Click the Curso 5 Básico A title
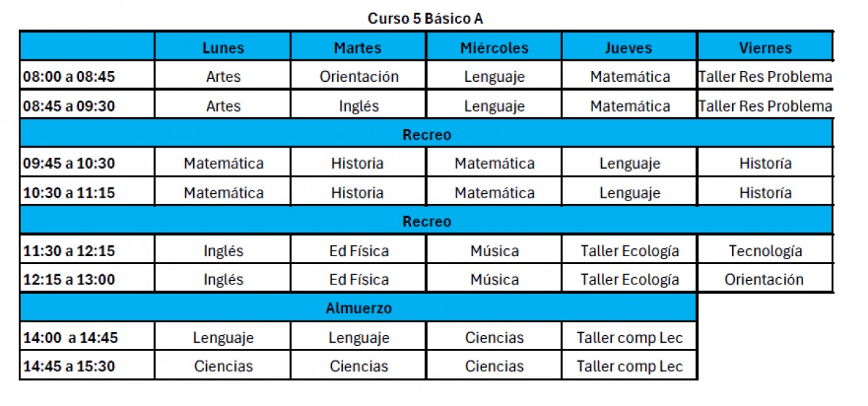The image size is (868, 406). click(425, 18)
